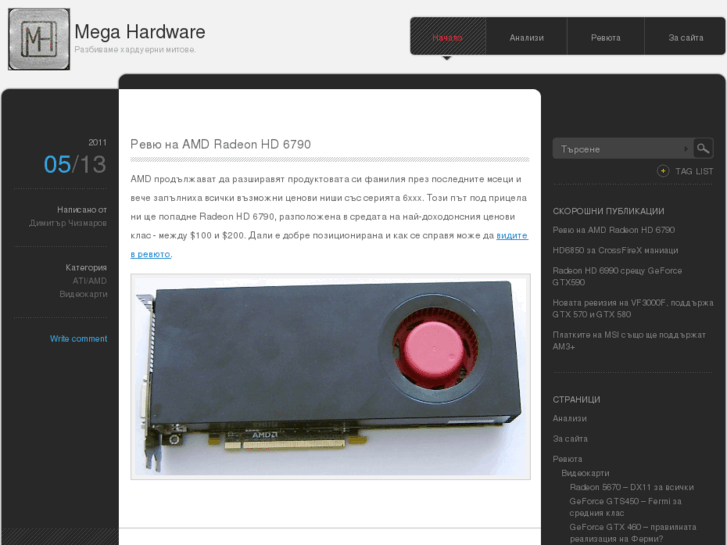Click the СТРАНИЦИ heading
Image resolution: width=727 pixels, height=545 pixels.
tap(576, 399)
